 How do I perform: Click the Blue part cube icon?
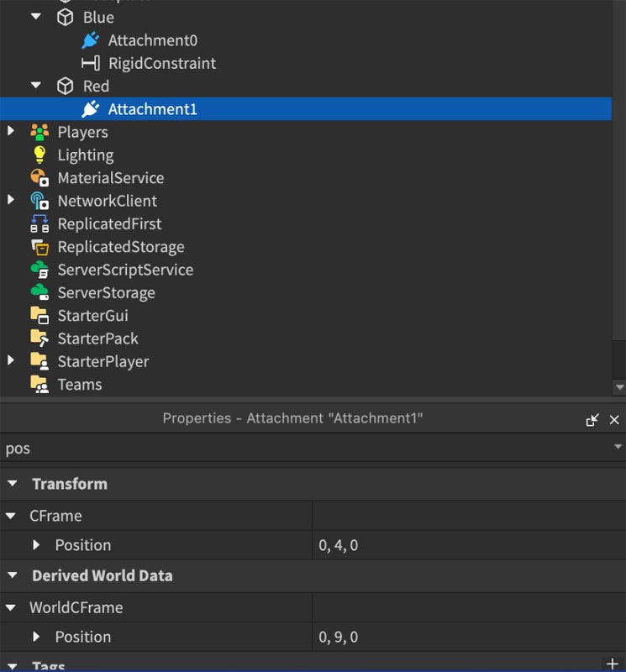[66, 18]
